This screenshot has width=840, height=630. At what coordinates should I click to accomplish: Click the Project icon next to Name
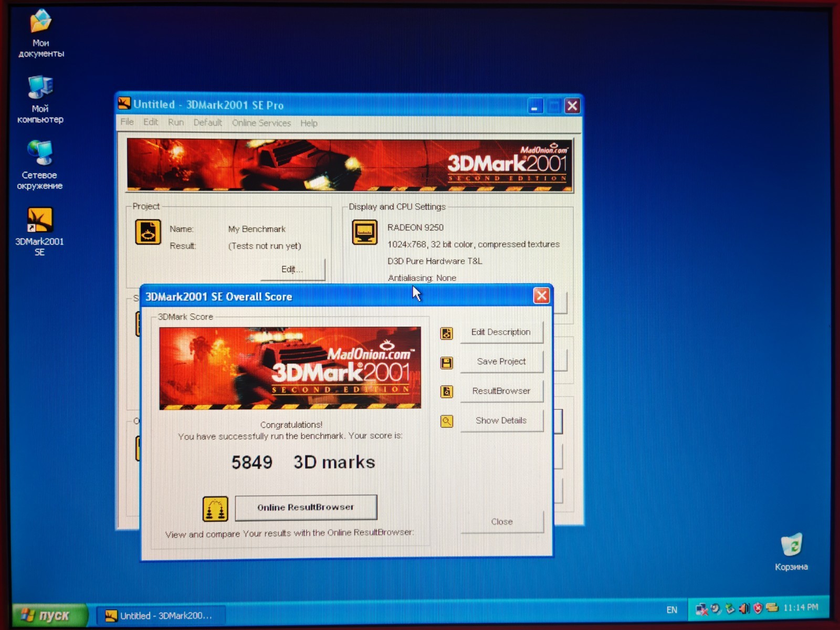click(x=148, y=232)
